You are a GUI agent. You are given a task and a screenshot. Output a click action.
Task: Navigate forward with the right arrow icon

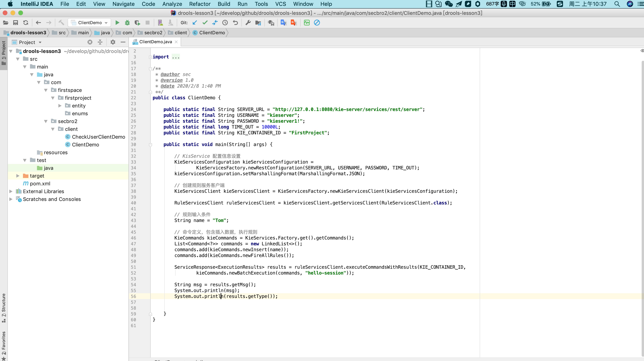point(49,23)
